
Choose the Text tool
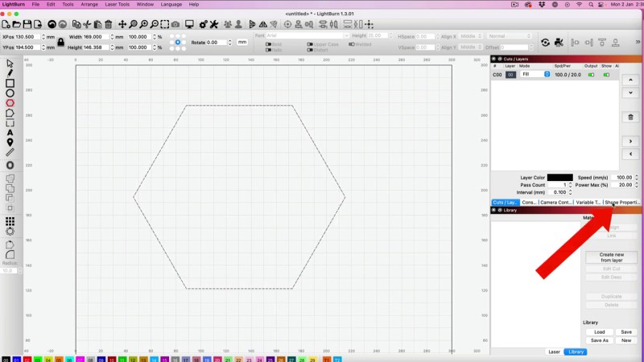(10, 133)
